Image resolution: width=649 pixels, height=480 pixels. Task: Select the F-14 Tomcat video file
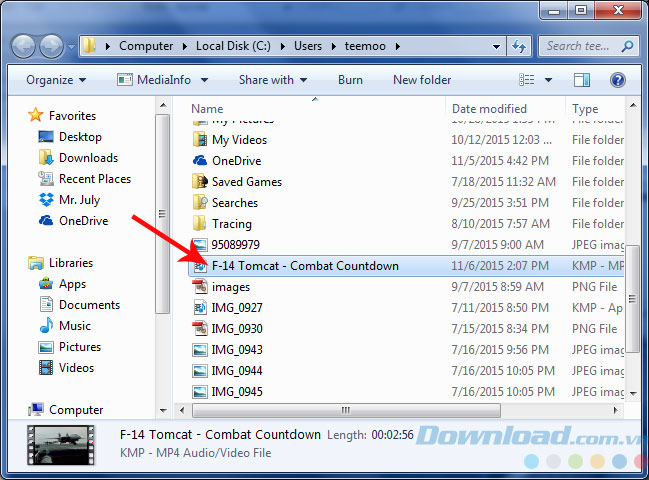(x=304, y=266)
